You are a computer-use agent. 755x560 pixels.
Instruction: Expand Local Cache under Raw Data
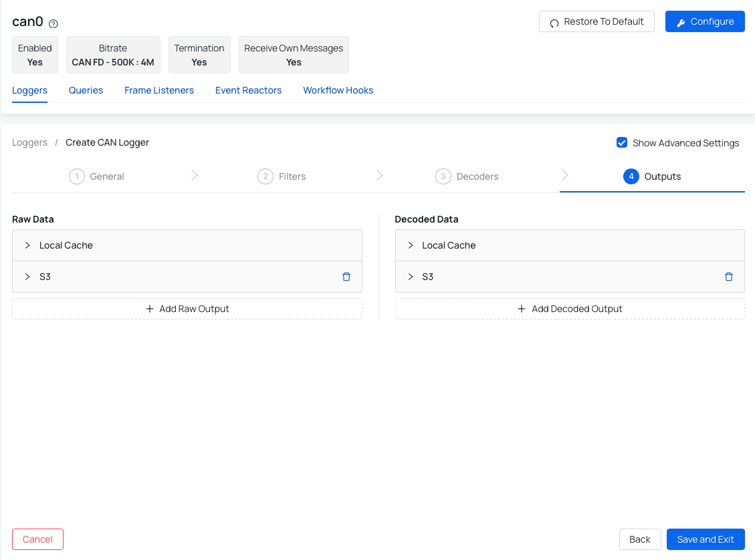click(27, 245)
